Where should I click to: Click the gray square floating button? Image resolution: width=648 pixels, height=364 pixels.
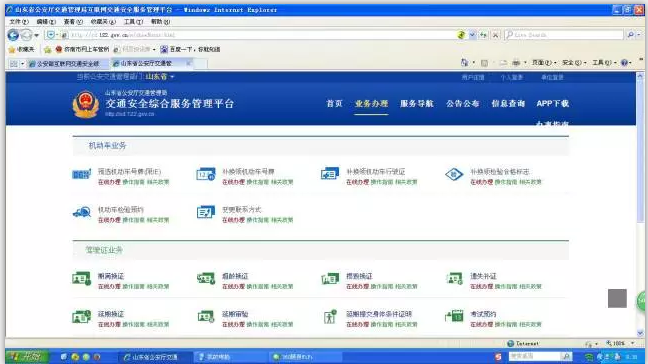[617, 298]
